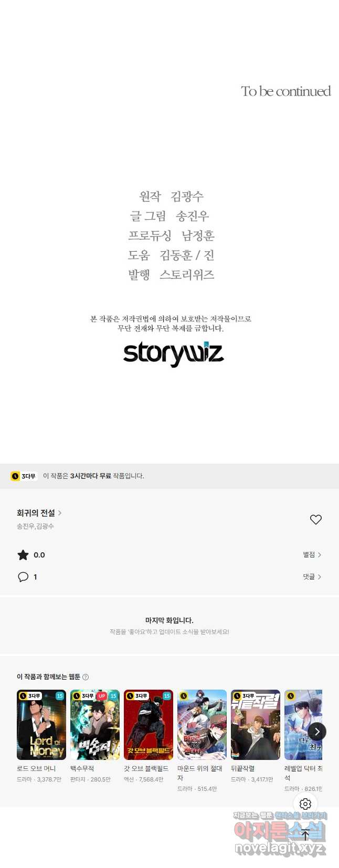Screen dimensions: 339x868
Task: Expand the 댓글 comments section
Action: click(x=312, y=576)
